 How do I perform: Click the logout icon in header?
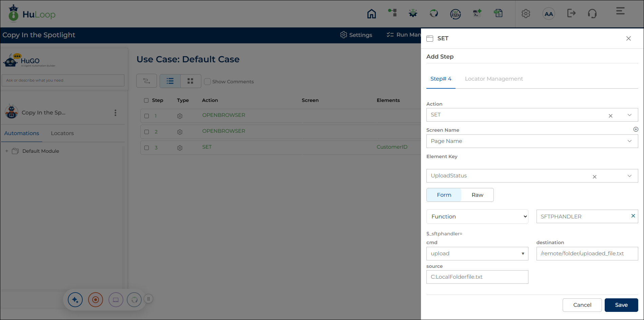tap(571, 13)
